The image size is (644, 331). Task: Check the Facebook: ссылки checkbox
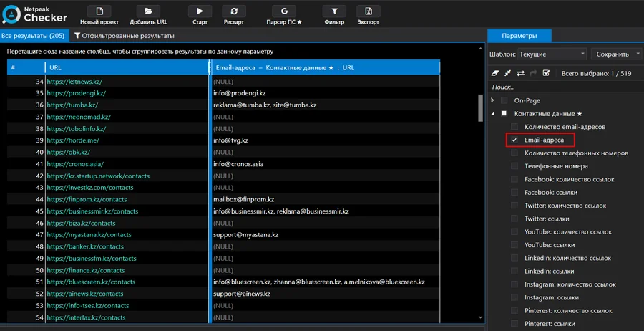point(514,193)
